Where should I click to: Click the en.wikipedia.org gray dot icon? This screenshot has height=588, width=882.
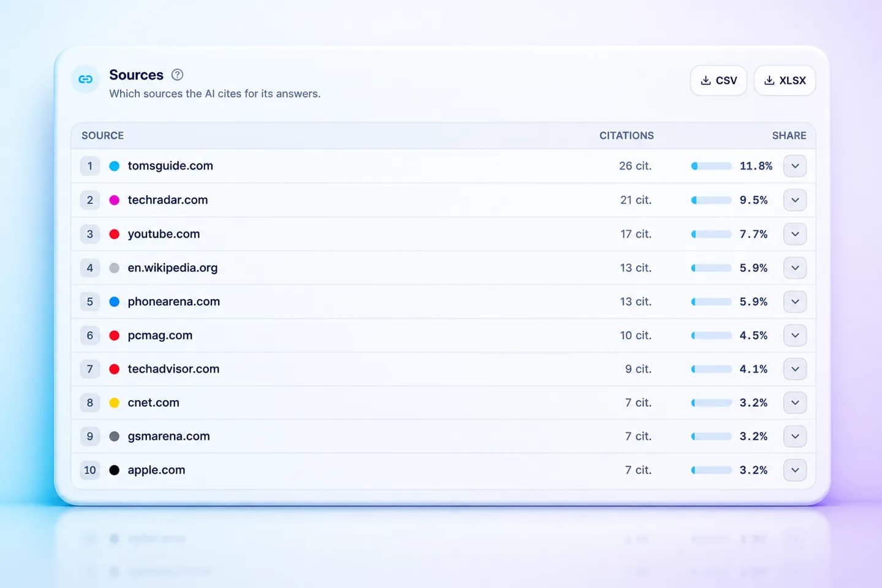(114, 268)
